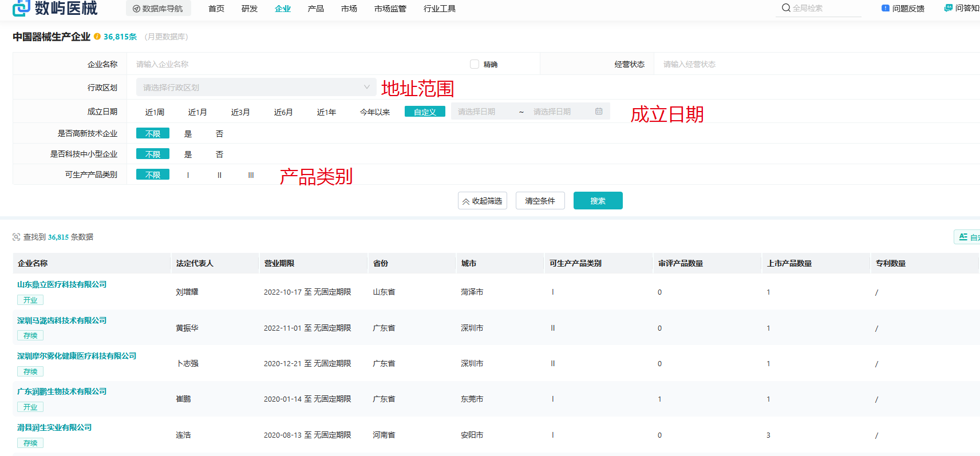
Task: Click the 企业名称 input field
Action: click(x=298, y=64)
